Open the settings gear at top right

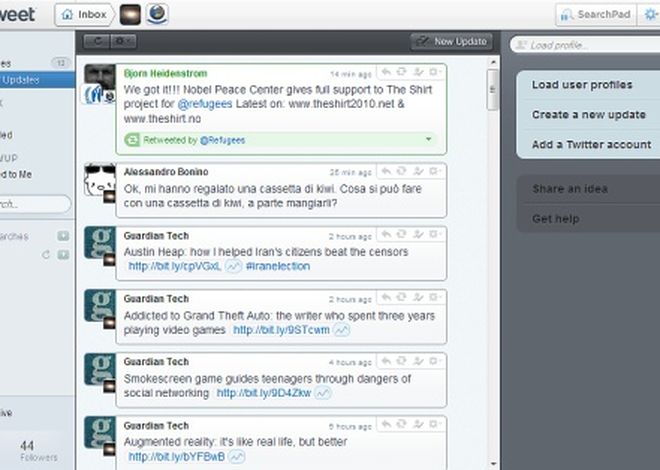tap(650, 15)
